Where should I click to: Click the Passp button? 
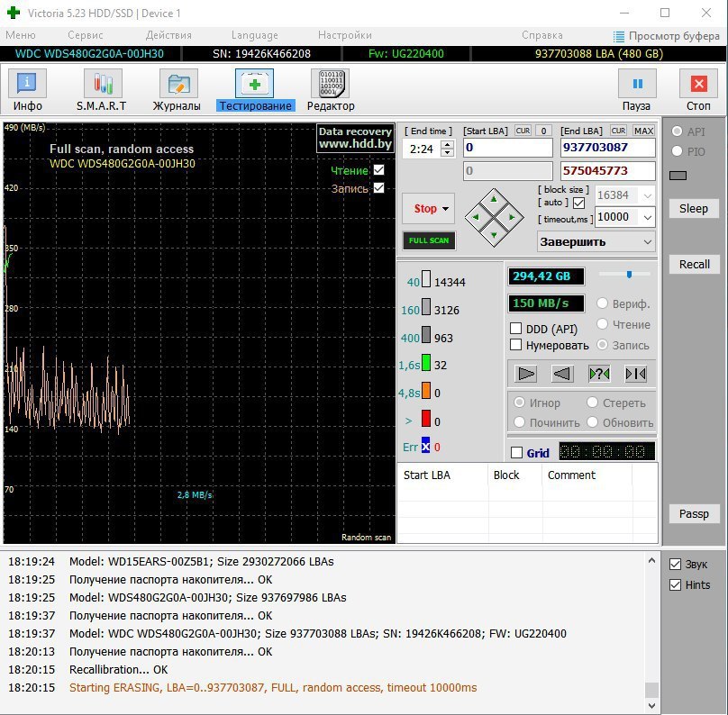(x=694, y=513)
